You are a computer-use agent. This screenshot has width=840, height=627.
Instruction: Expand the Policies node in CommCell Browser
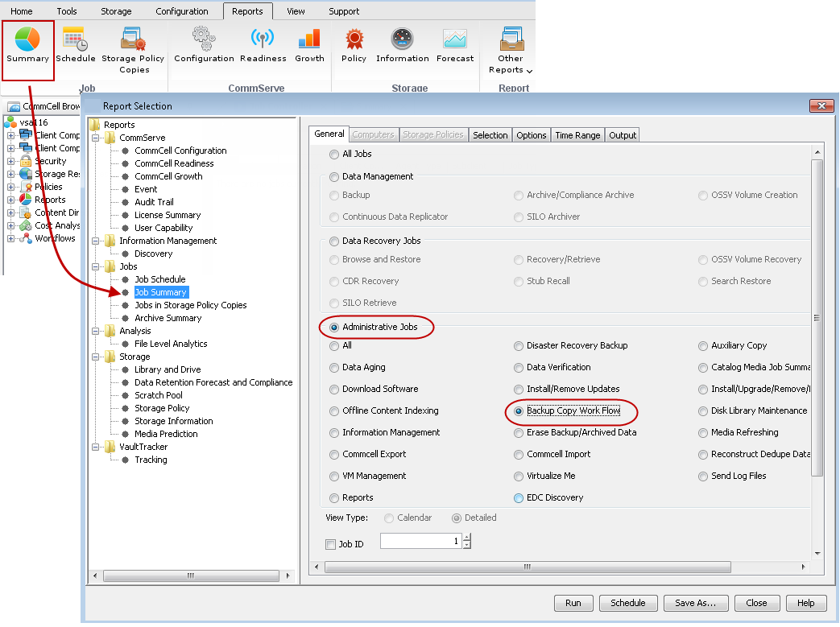pyautogui.click(x=10, y=187)
